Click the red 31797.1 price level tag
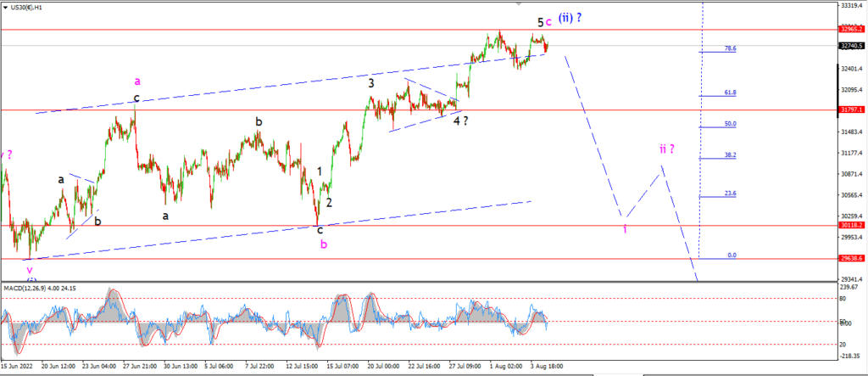 pyautogui.click(x=851, y=110)
